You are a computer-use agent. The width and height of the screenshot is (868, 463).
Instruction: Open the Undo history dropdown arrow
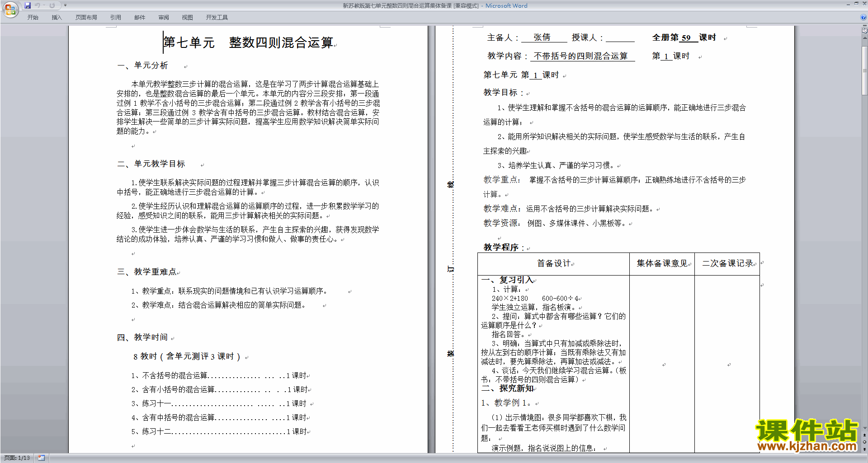coord(44,5)
